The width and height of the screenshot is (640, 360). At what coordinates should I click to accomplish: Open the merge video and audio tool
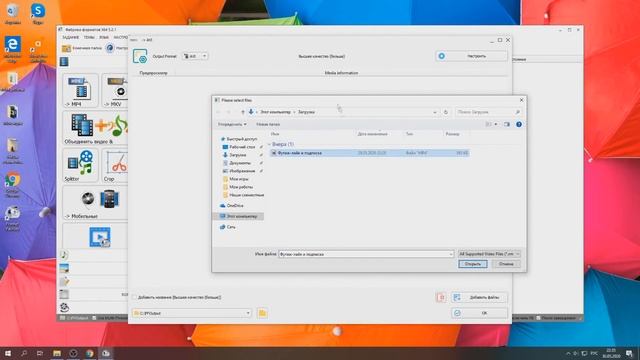(96, 128)
